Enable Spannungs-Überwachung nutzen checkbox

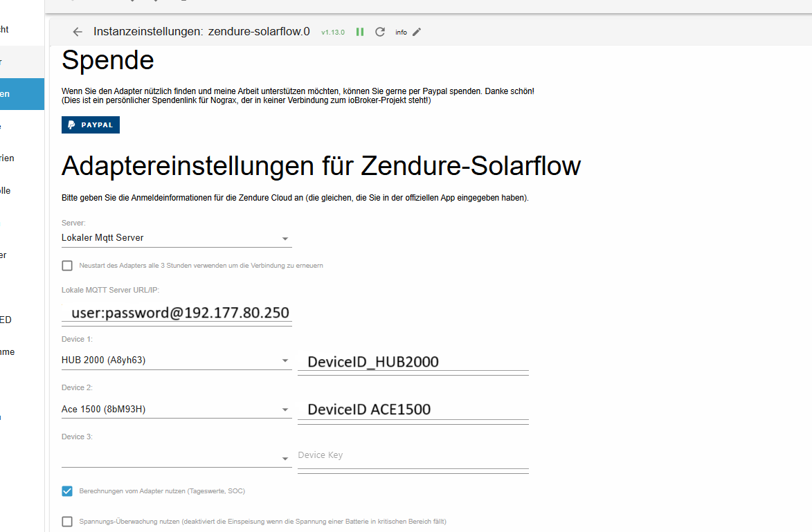pos(67,522)
